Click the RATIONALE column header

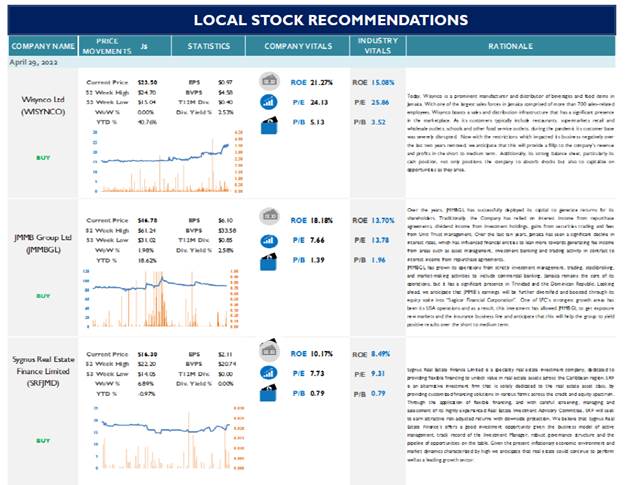tap(510, 46)
